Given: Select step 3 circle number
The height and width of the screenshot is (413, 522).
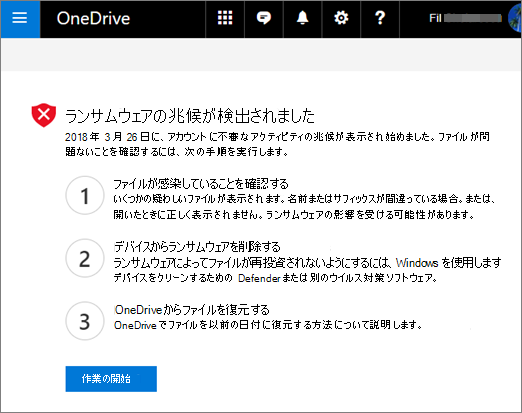Looking at the screenshot, I should click(x=85, y=321).
